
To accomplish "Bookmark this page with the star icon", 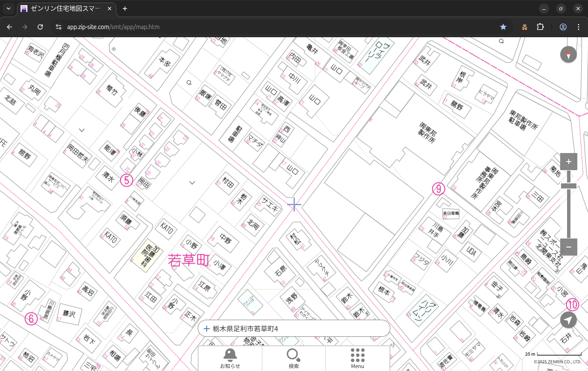I will pyautogui.click(x=503, y=27).
